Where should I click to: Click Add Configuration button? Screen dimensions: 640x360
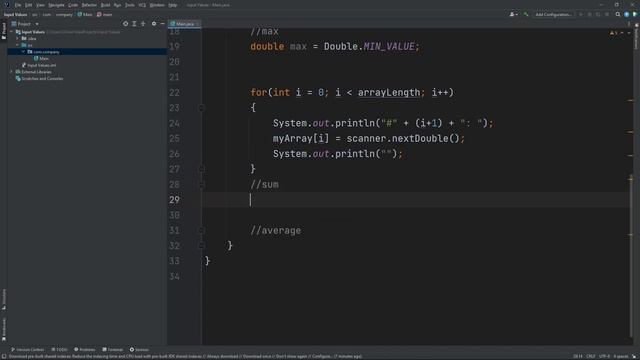[x=553, y=15]
